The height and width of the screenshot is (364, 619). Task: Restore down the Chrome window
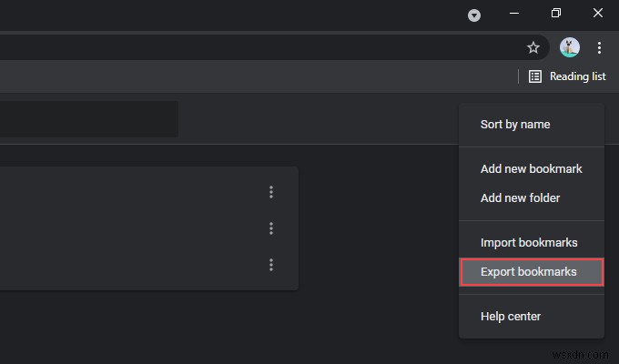click(x=556, y=14)
